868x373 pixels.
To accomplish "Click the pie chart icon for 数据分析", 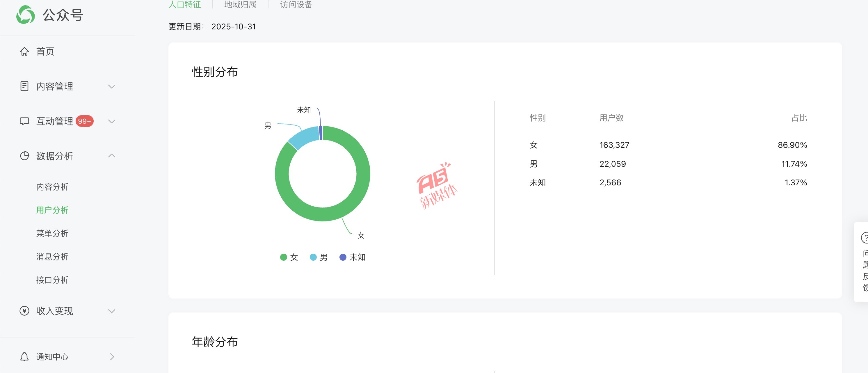I will click(x=24, y=156).
